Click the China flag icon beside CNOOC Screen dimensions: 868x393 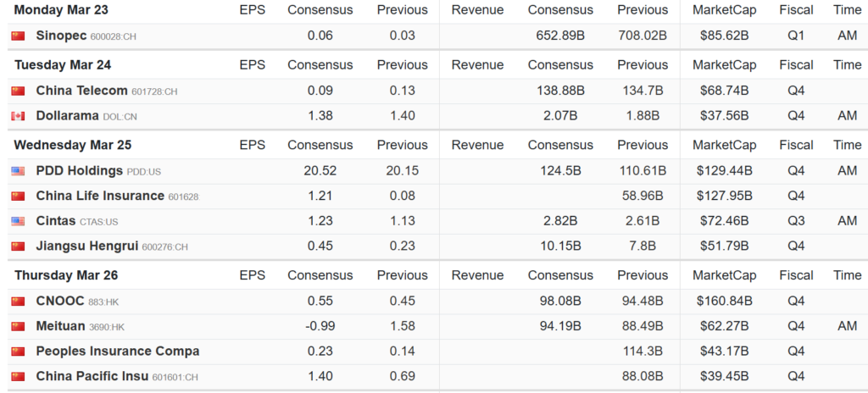(18, 302)
